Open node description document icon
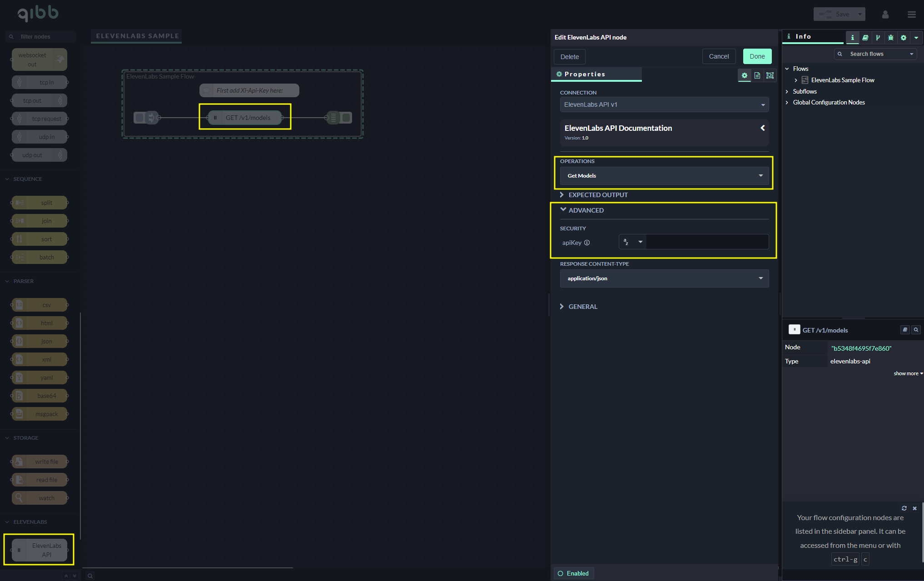The image size is (924, 581). point(757,75)
